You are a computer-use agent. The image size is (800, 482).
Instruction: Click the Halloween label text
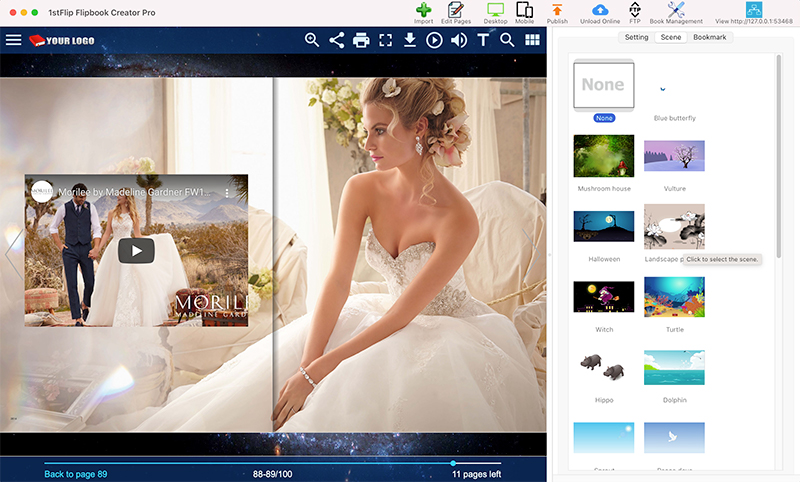(604, 259)
